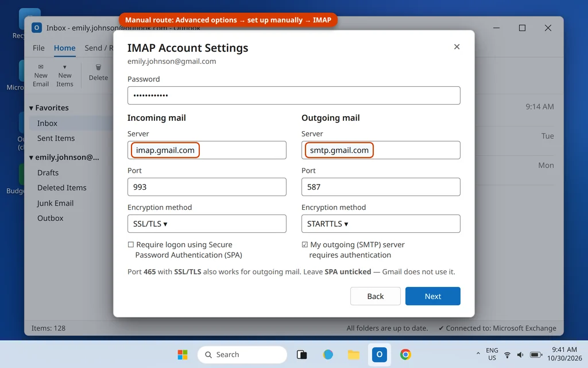Close the Outlook window
The image size is (588, 368).
pyautogui.click(x=548, y=28)
